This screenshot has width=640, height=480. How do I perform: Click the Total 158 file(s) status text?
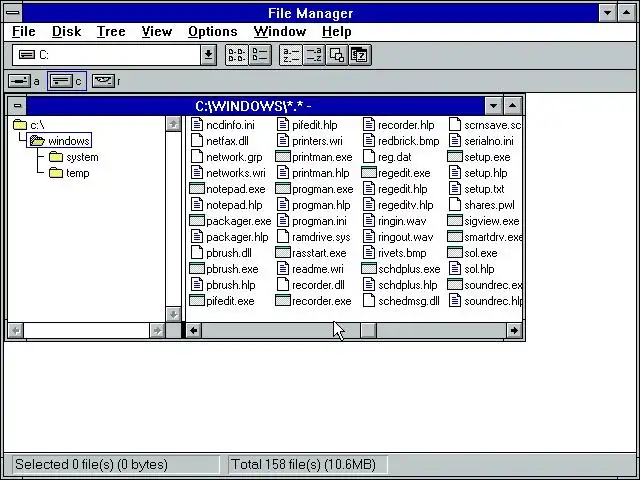(x=303, y=464)
